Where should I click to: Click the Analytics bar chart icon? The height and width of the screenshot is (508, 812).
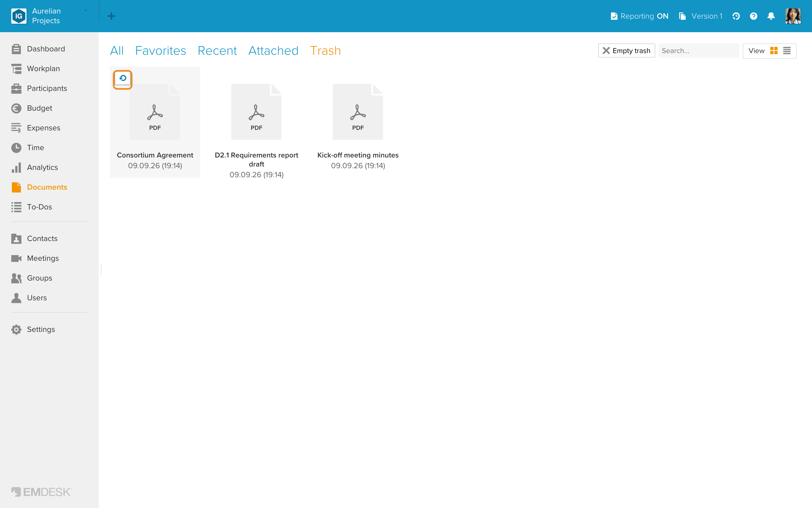click(16, 168)
